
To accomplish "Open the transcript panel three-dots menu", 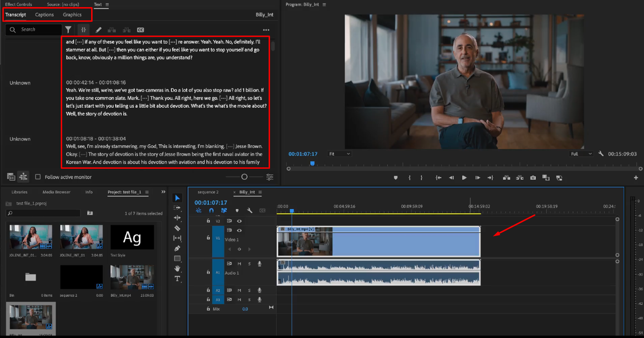I will 266,30.
